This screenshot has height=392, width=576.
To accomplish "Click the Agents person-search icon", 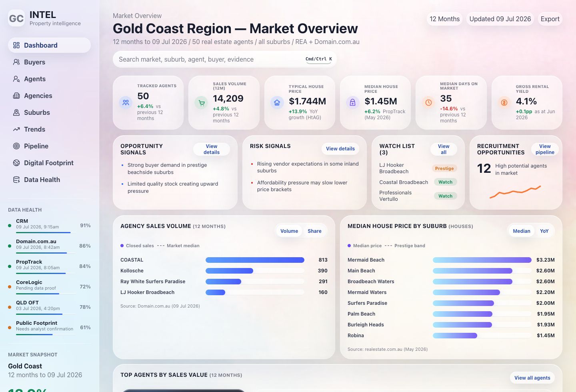I will (16, 79).
